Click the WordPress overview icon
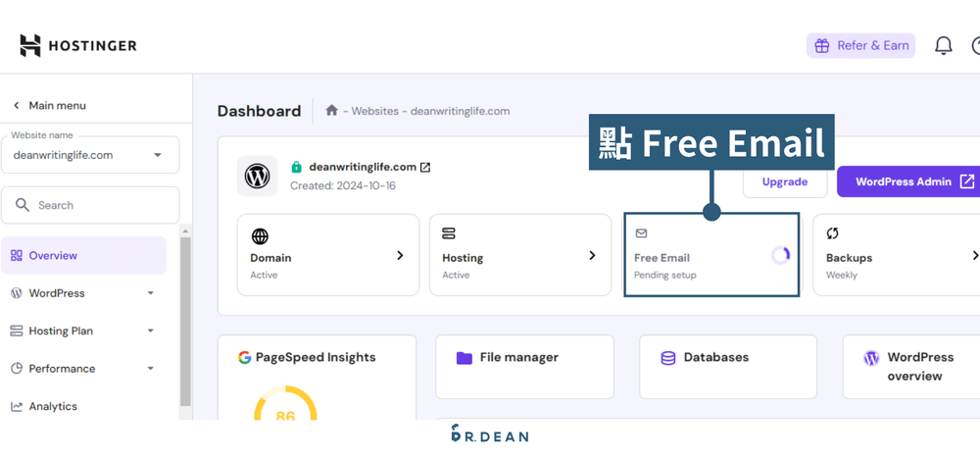Viewport: 980px width, 460px height. [871, 358]
